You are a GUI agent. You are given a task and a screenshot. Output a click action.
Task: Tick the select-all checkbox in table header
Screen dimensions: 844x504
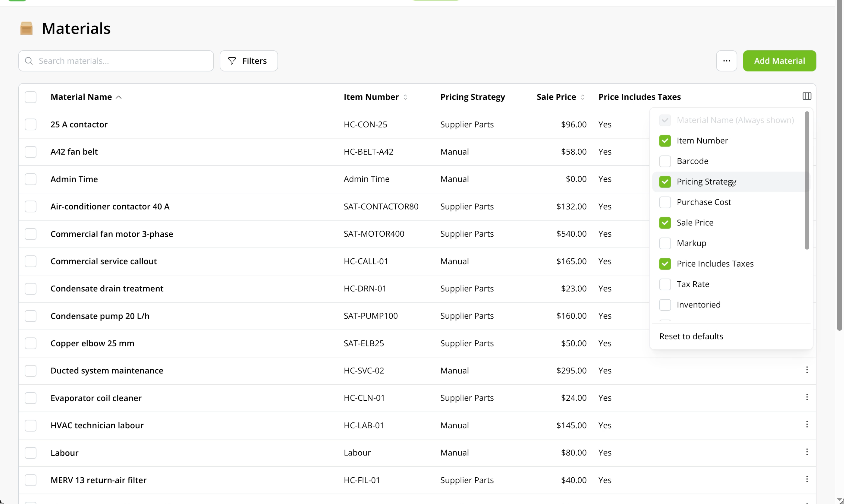[31, 97]
